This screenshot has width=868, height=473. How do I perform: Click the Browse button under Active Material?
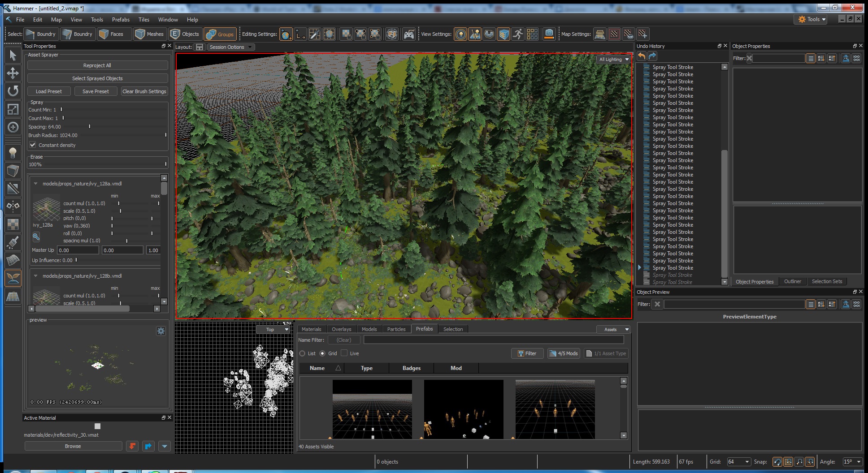point(73,446)
